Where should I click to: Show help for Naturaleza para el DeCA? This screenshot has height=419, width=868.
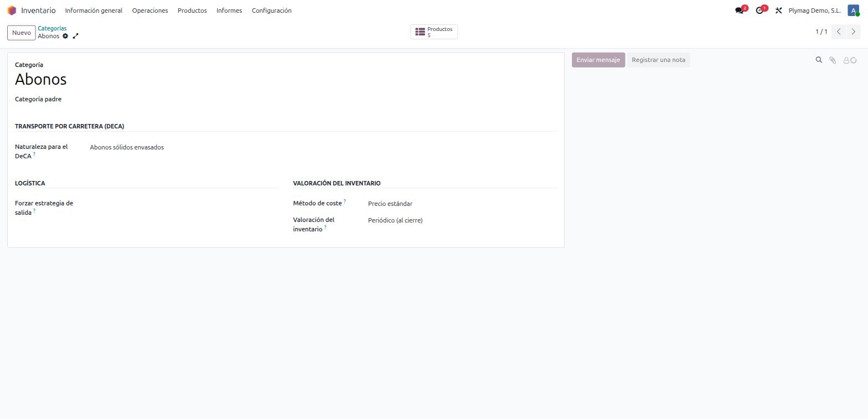(x=34, y=154)
